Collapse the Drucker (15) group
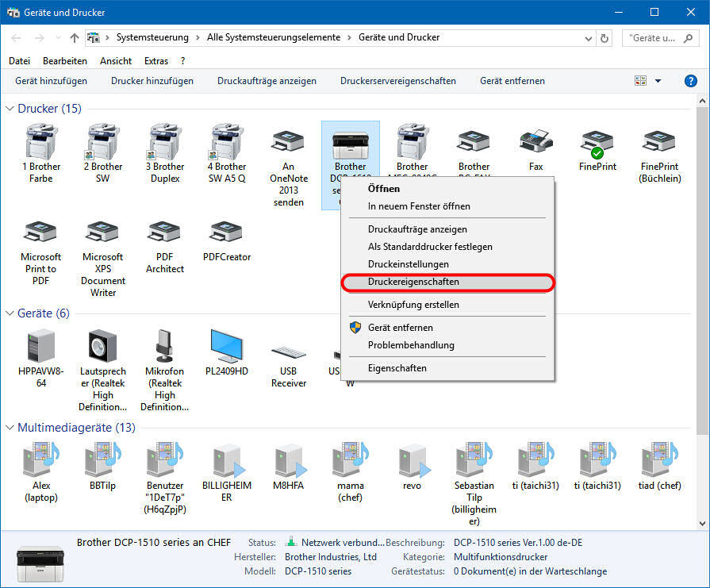 click(x=10, y=109)
